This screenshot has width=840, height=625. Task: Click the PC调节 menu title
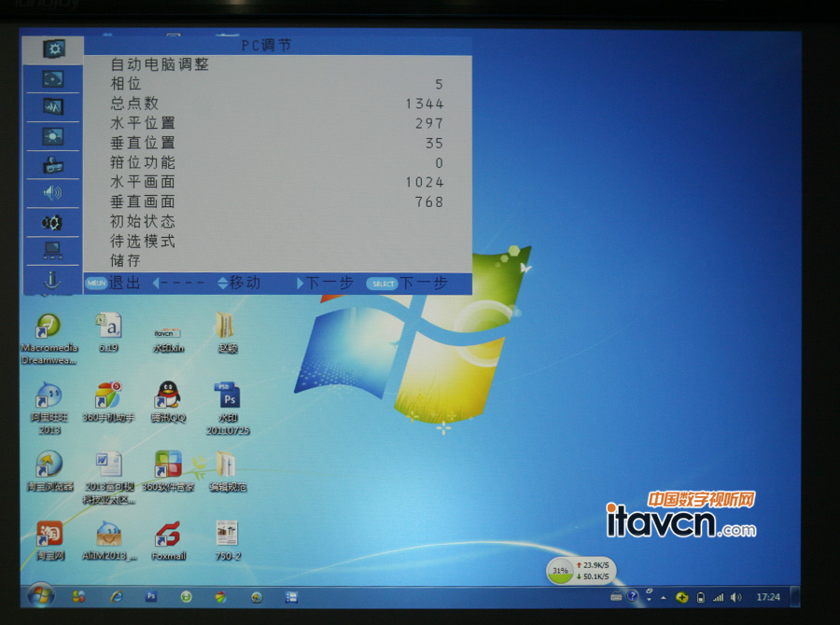click(266, 46)
